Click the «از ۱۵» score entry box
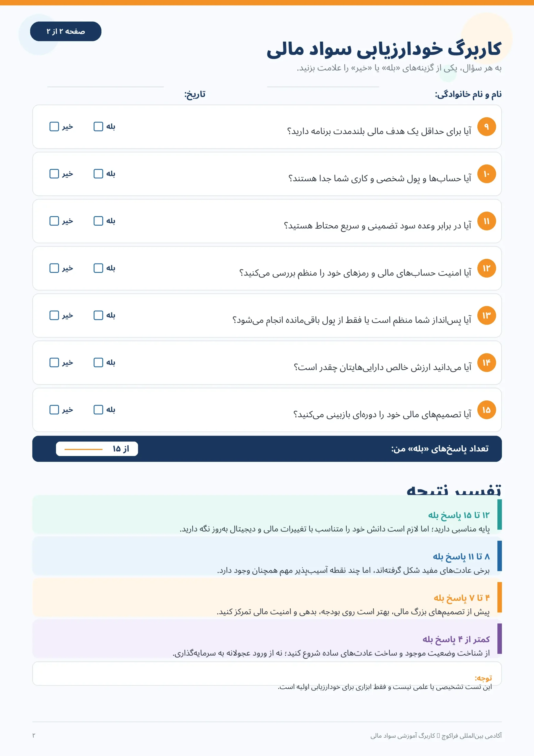This screenshot has height=756, width=534. (97, 449)
